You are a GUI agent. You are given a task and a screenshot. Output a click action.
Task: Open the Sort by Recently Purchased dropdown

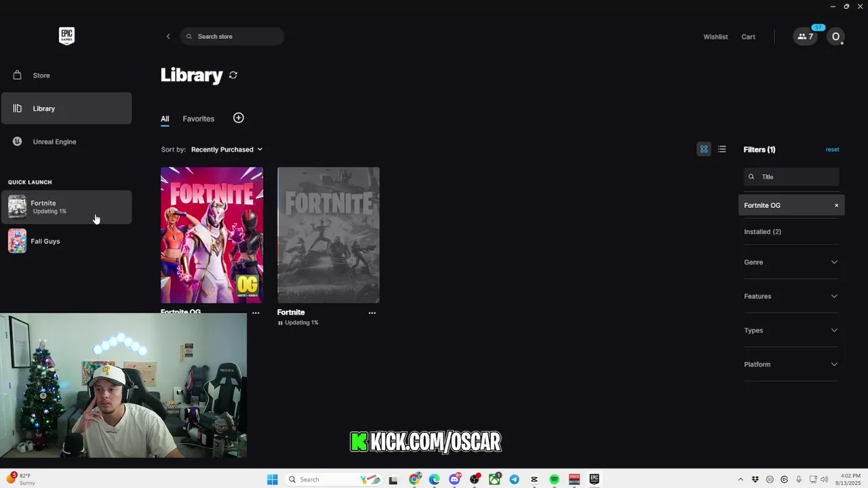226,150
